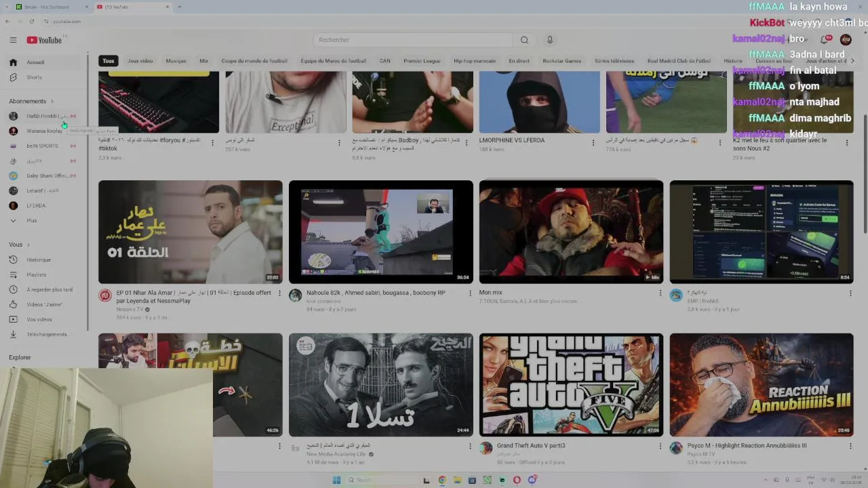Open the notifications bell

pos(825,40)
